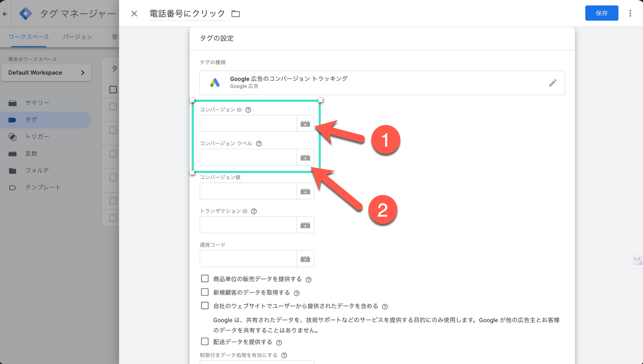Click the folder icon next to tag name
The width and height of the screenshot is (643, 364).
pyautogui.click(x=236, y=14)
